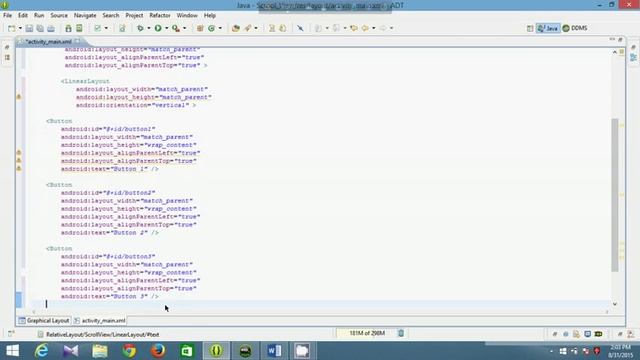Select the activity_main.xml editor tab
This screenshot has width=640, height=360.
[x=48, y=42]
